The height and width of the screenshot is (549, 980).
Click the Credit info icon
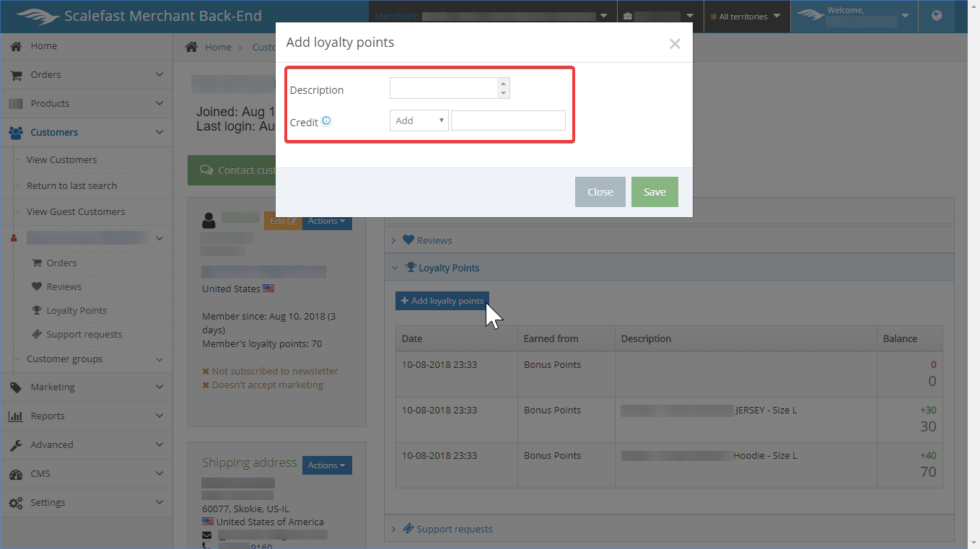tap(326, 121)
